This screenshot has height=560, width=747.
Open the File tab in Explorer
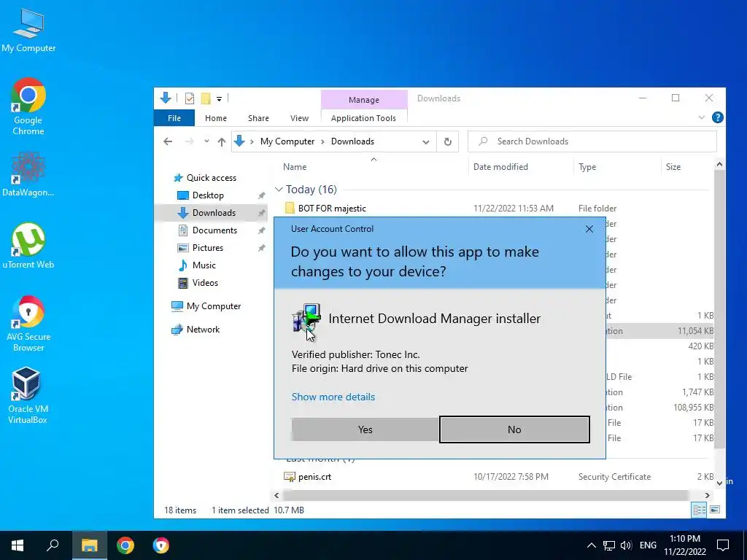174,118
